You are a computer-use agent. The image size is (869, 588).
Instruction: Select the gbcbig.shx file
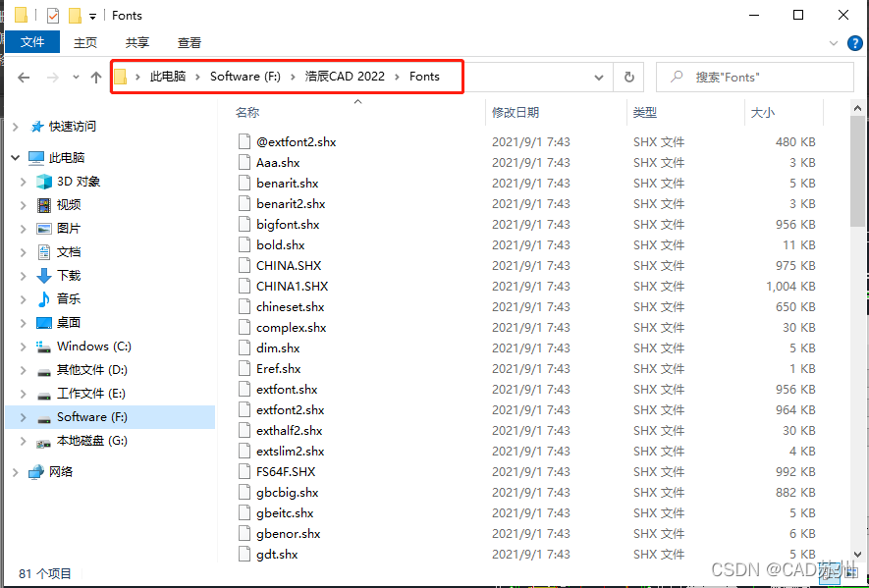(x=287, y=492)
